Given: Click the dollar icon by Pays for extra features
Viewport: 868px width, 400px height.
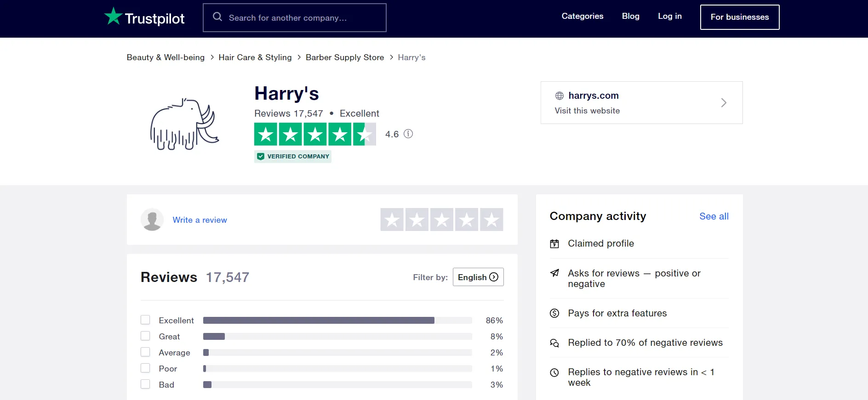Looking at the screenshot, I should tap(554, 313).
